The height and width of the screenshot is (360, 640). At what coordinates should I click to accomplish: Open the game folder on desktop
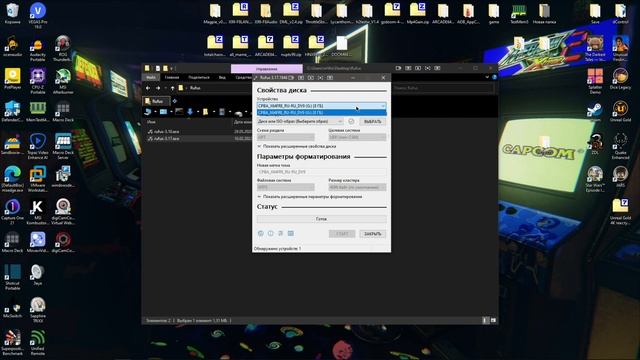point(493,13)
